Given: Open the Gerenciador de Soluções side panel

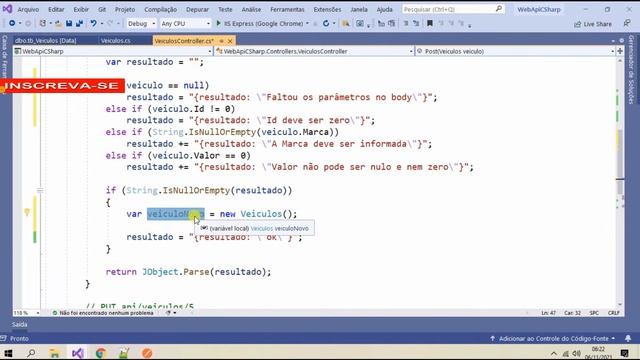Looking at the screenshot, I should point(631,69).
